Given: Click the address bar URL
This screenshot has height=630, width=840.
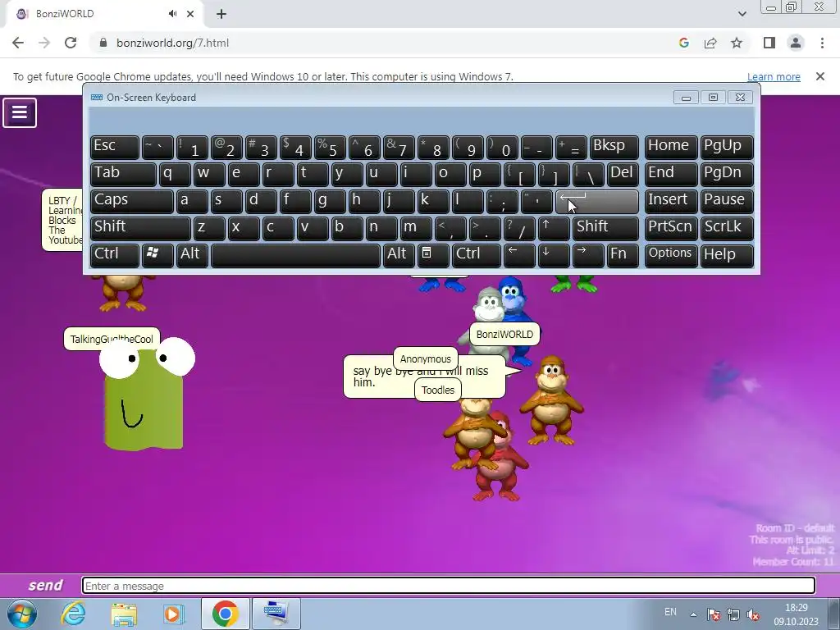Looking at the screenshot, I should tap(172, 43).
